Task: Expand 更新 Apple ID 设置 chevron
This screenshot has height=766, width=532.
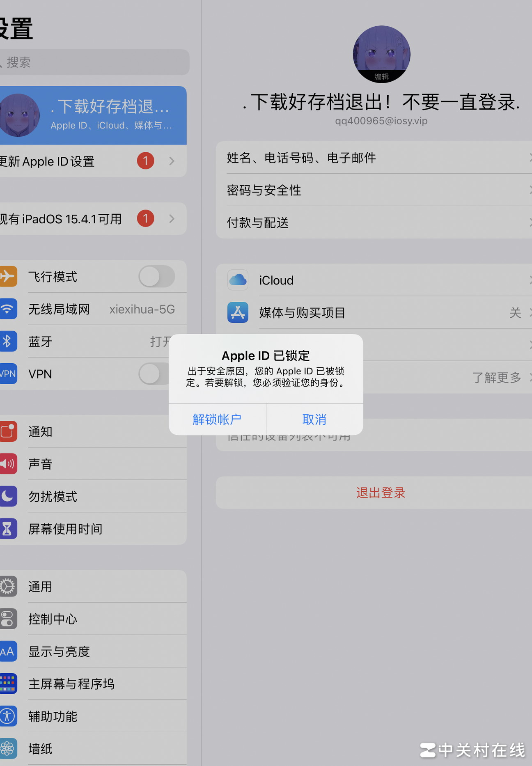Action: point(172,161)
